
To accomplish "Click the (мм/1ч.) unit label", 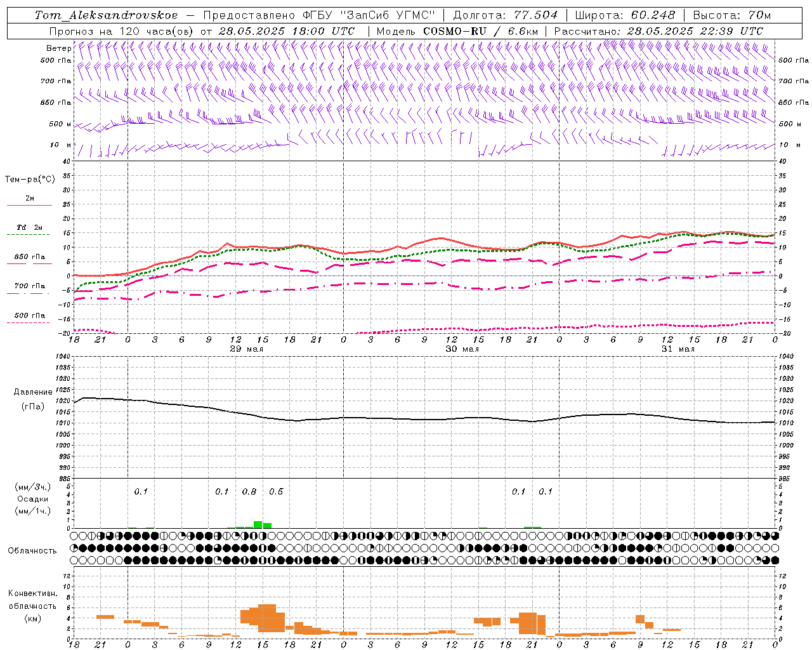I will pyautogui.click(x=32, y=511).
